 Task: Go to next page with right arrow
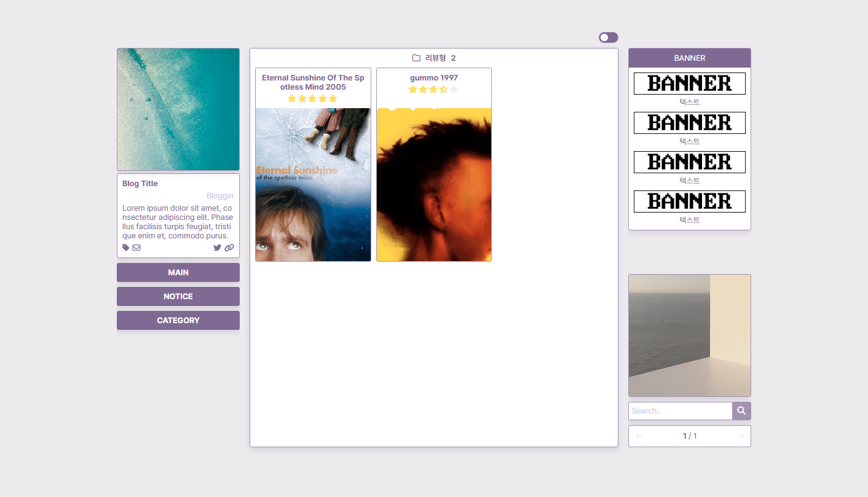[740, 436]
